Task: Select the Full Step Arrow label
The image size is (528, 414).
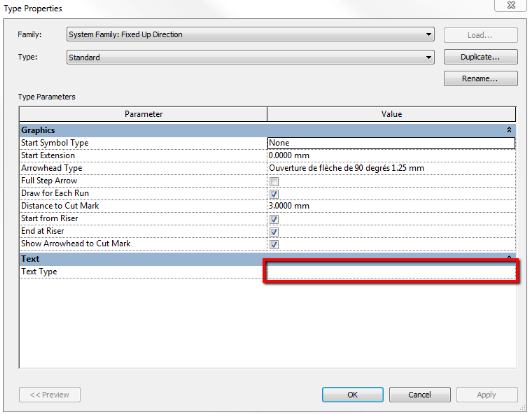Action: pyautogui.click(x=49, y=181)
